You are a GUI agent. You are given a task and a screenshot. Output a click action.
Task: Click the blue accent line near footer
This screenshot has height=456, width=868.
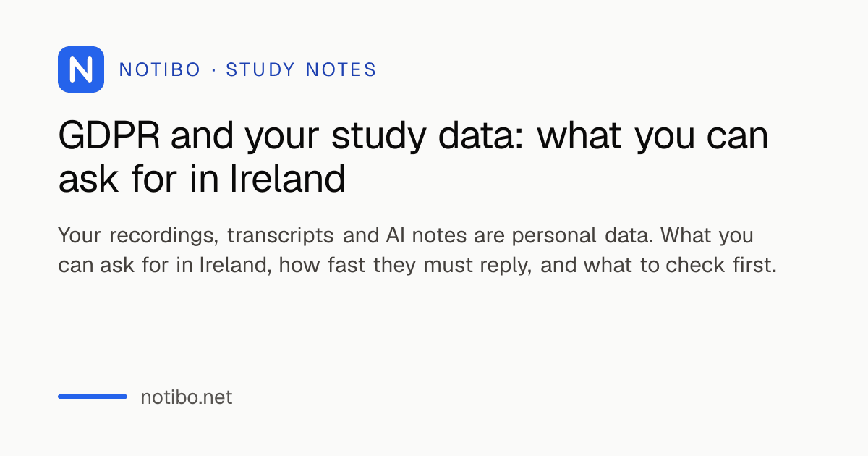pos(93,397)
